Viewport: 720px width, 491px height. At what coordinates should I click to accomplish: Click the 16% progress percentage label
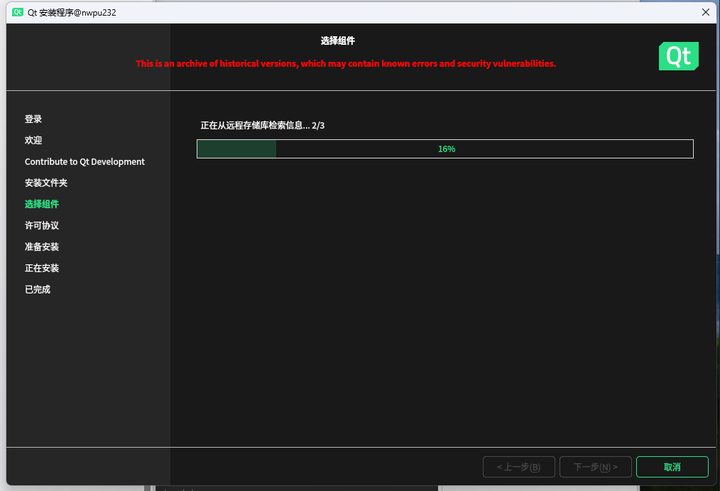[446, 149]
